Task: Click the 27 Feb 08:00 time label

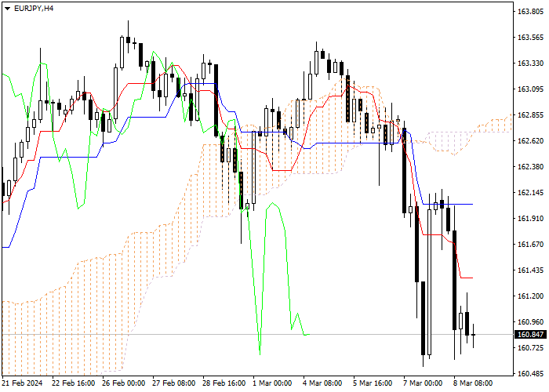Action: (x=174, y=383)
